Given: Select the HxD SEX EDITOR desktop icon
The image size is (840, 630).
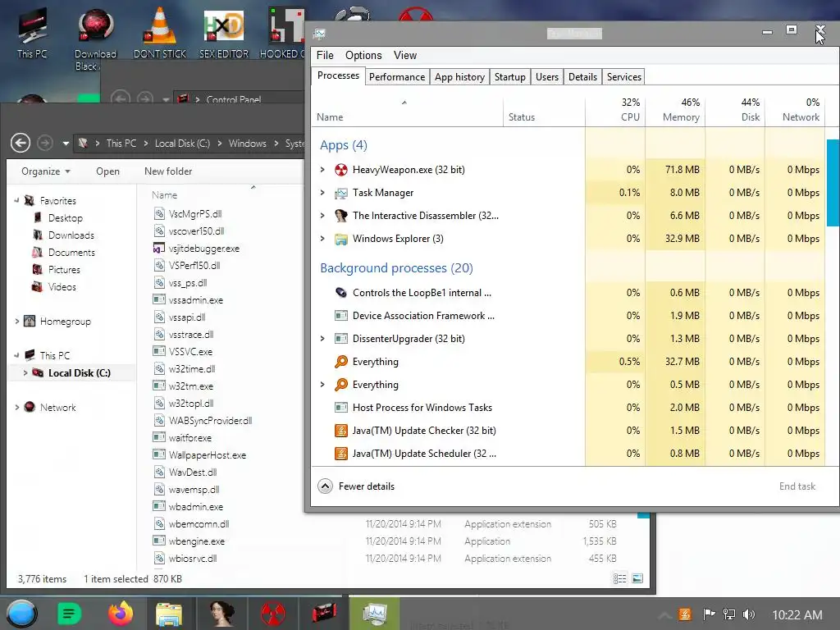Looking at the screenshot, I should coord(224,33).
